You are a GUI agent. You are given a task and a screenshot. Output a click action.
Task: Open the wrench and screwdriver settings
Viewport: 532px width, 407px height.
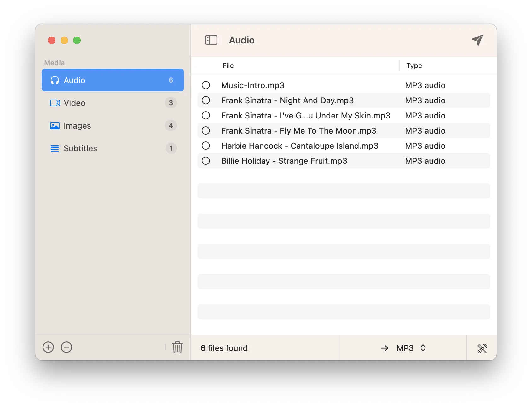pos(482,348)
